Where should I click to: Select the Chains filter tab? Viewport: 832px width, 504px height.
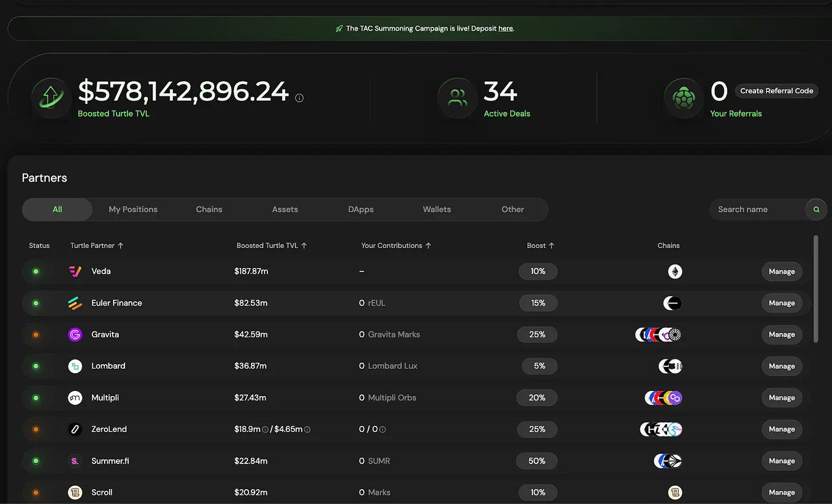[x=209, y=210]
